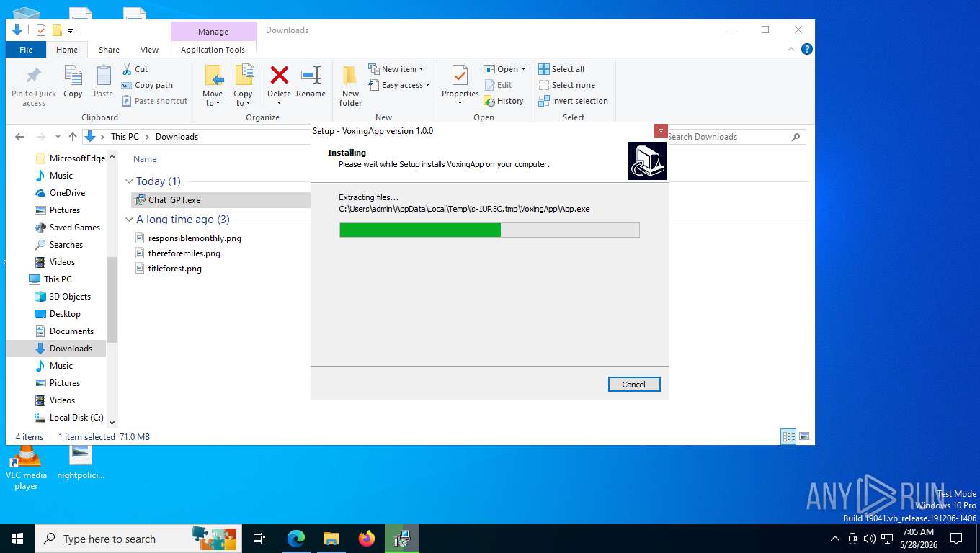Open Local Disk (C:) in navigation pane
The width and height of the screenshot is (980, 553).
click(69, 417)
